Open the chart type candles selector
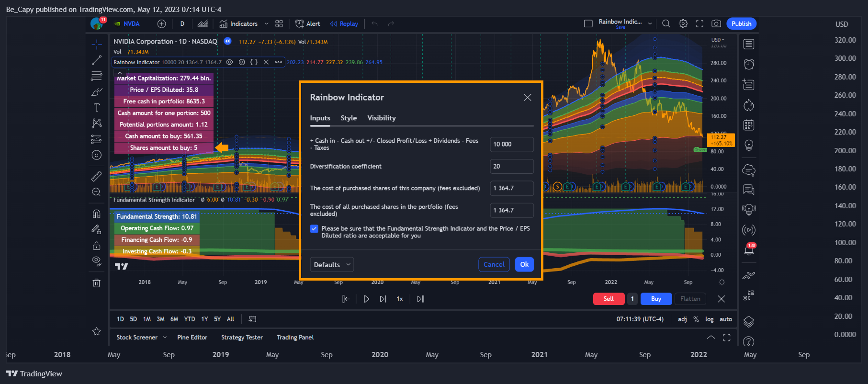Screen dimensions: 868x384 [x=203, y=24]
